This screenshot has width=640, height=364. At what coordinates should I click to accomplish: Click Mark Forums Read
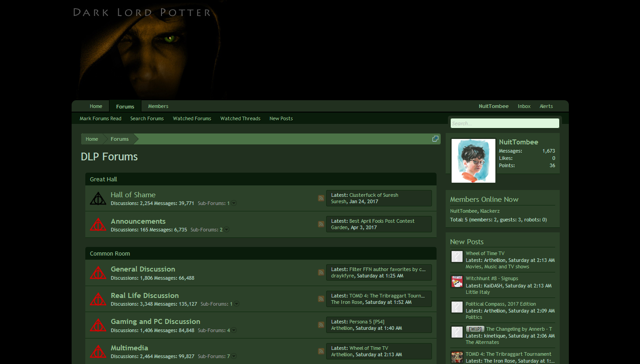tap(100, 118)
